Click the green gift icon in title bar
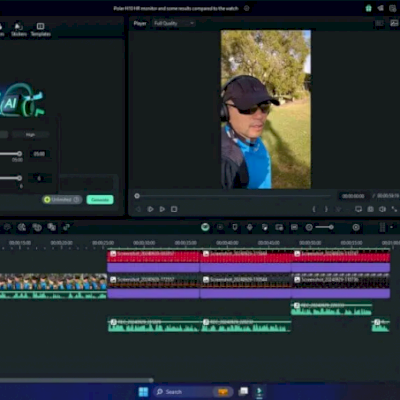The height and width of the screenshot is (400, 400). point(368,8)
